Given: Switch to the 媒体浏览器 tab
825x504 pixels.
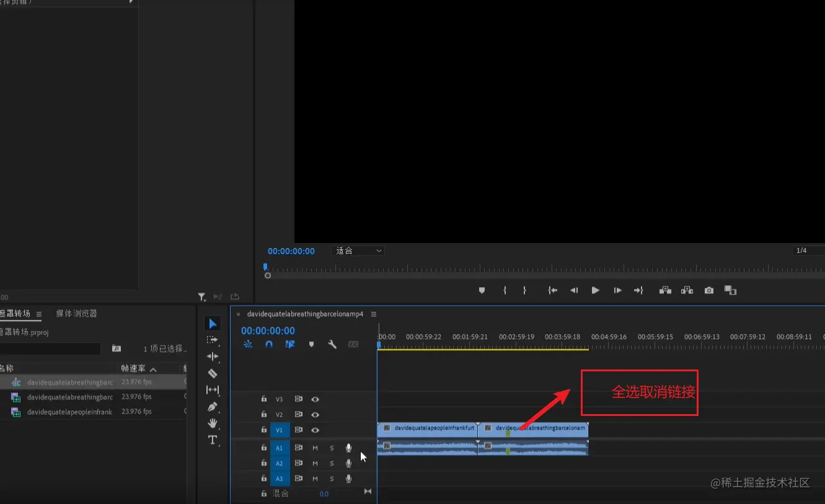Looking at the screenshot, I should (76, 314).
